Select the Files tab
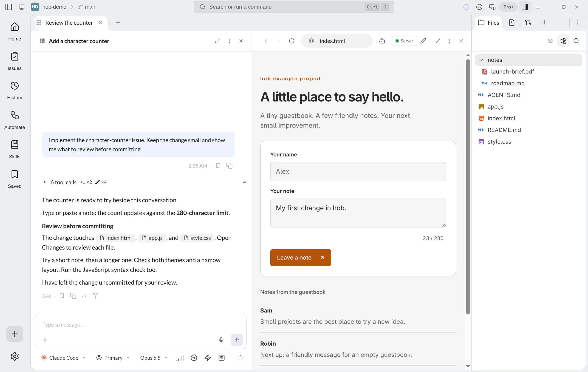 point(488,23)
